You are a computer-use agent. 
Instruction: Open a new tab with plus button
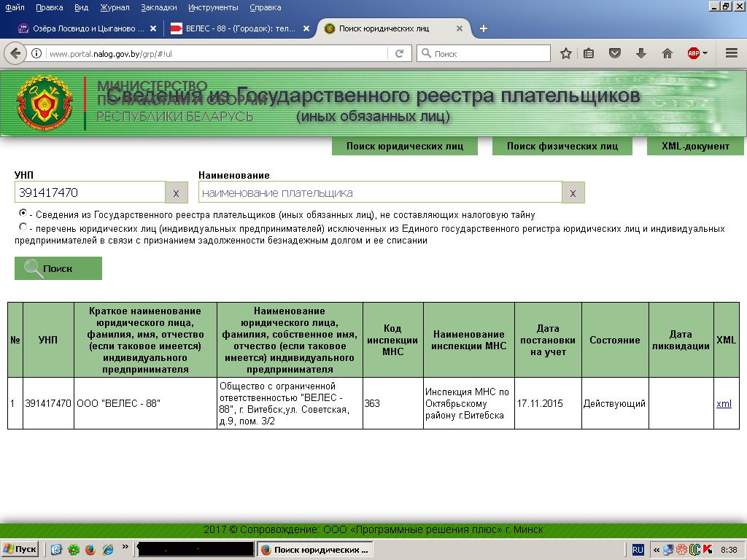[x=483, y=28]
